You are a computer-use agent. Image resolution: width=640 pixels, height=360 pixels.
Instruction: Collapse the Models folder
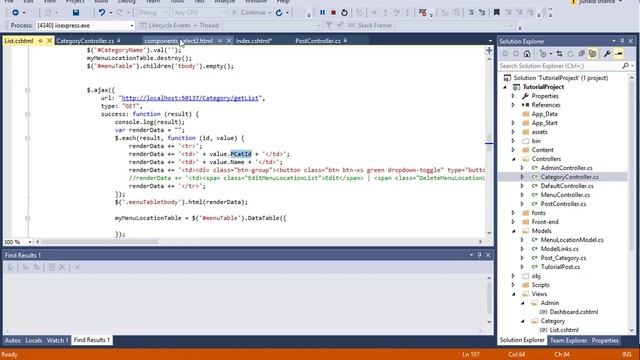point(513,231)
